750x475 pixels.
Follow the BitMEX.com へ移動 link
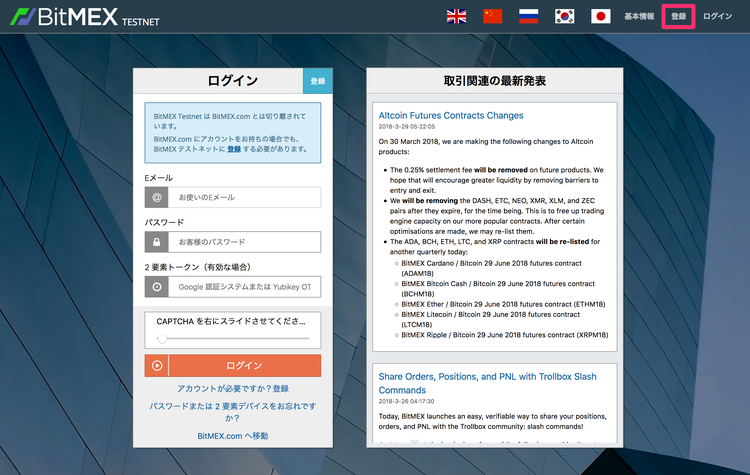click(233, 436)
